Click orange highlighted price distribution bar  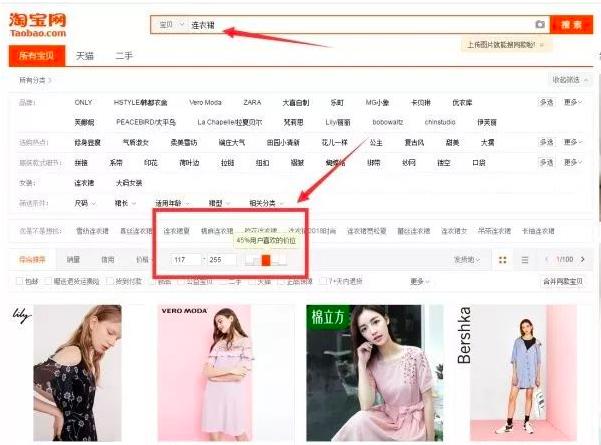pyautogui.click(x=266, y=260)
